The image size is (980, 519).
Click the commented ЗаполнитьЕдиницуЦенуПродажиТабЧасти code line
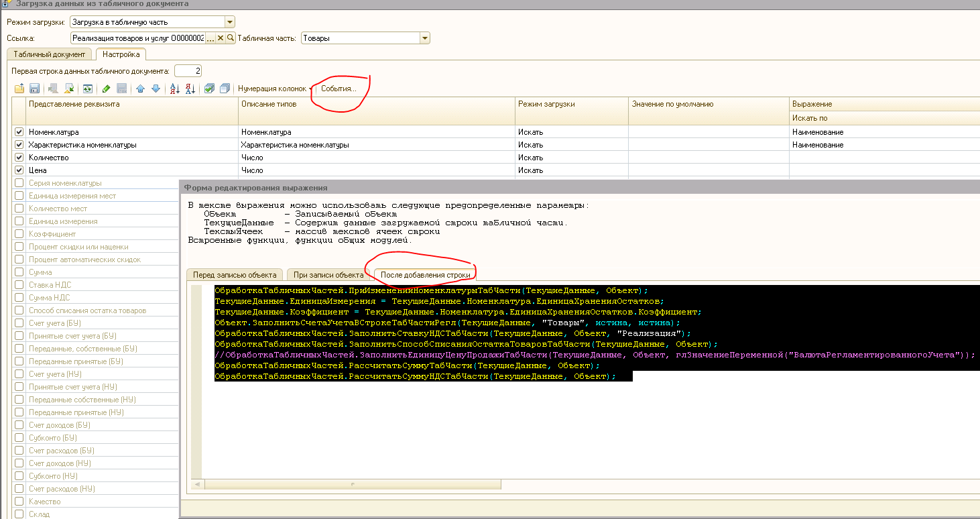[595, 355]
